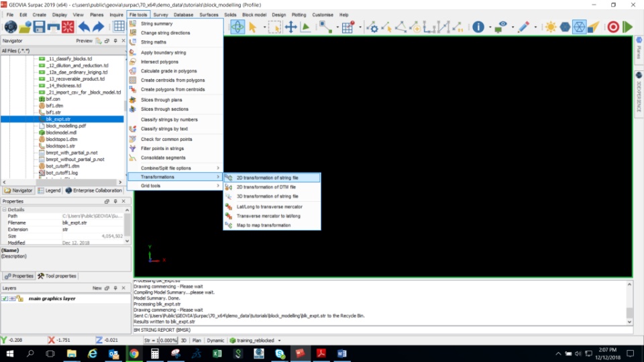Switch to the Legend tab
The image size is (644, 362).
49,190
